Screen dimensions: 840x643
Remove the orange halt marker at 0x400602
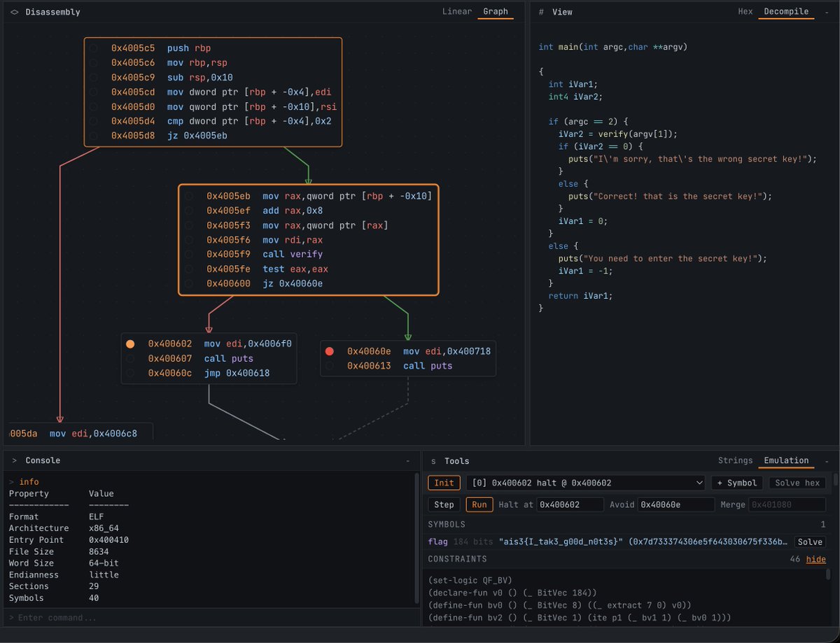130,344
